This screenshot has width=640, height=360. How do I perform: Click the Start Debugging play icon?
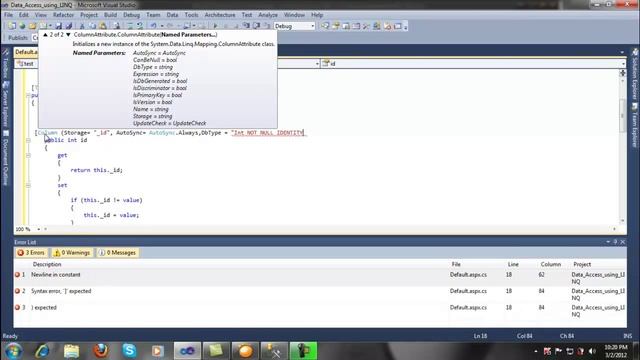[216, 26]
